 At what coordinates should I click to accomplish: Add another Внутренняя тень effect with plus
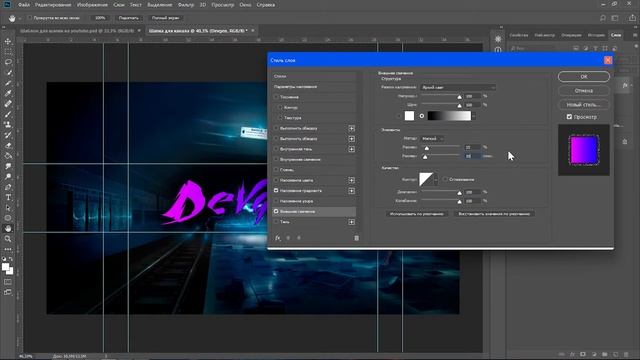point(351,149)
